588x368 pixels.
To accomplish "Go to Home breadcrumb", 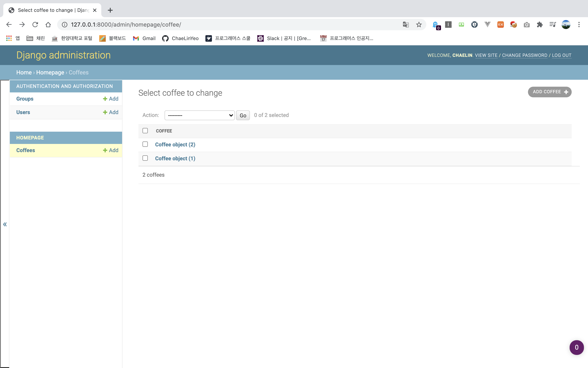I will click(x=24, y=72).
